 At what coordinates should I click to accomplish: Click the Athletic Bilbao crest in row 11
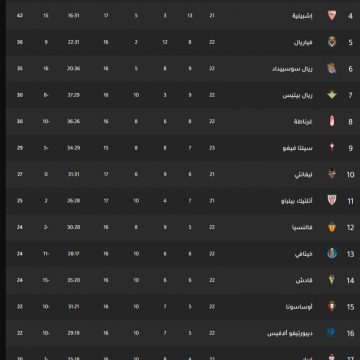[332, 200]
